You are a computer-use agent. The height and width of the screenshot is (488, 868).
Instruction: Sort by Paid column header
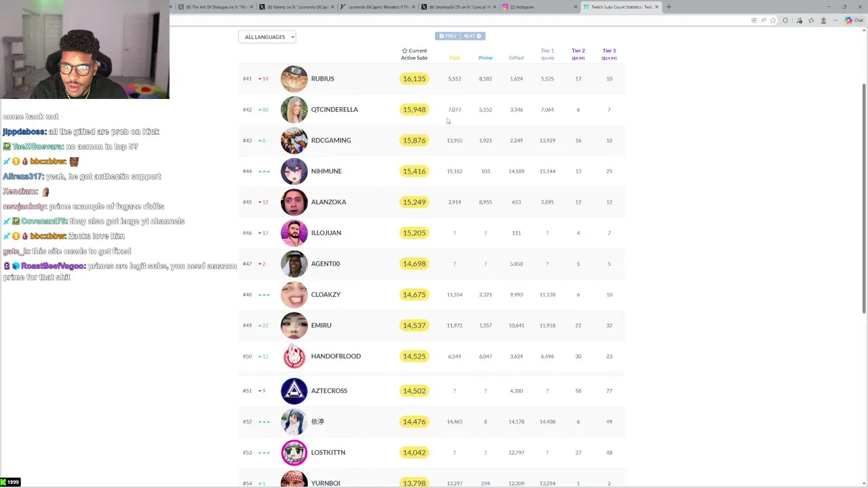click(454, 58)
